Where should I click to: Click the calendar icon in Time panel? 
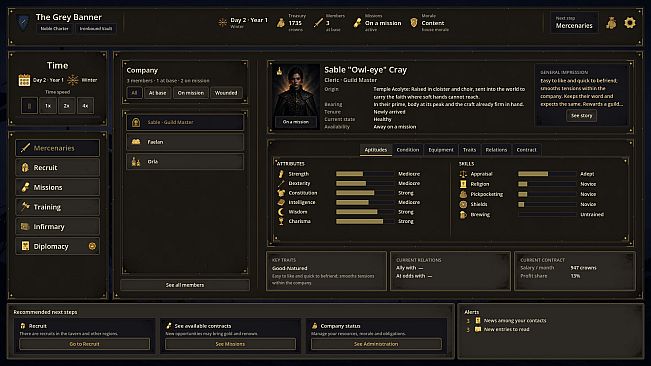pos(24,80)
